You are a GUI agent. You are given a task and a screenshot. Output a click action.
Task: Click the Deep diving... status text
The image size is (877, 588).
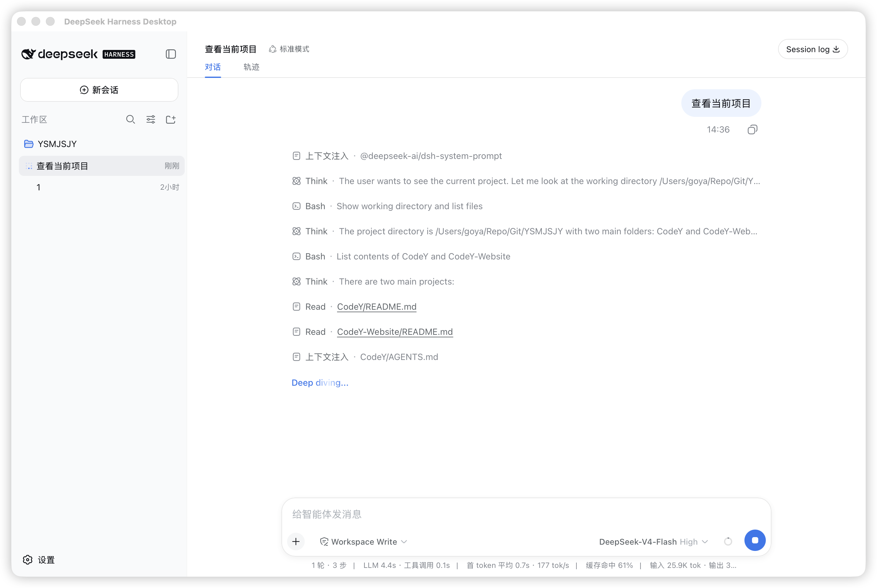320,383
